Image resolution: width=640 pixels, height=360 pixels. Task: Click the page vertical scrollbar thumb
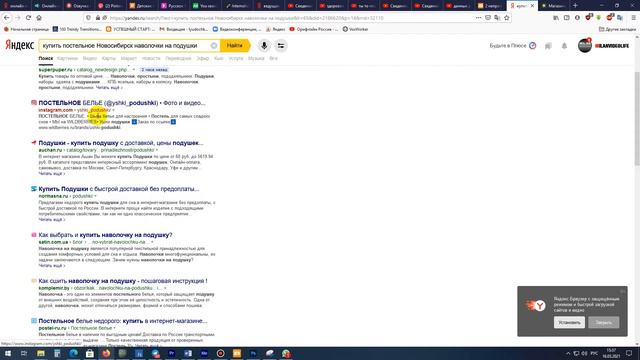point(637,118)
